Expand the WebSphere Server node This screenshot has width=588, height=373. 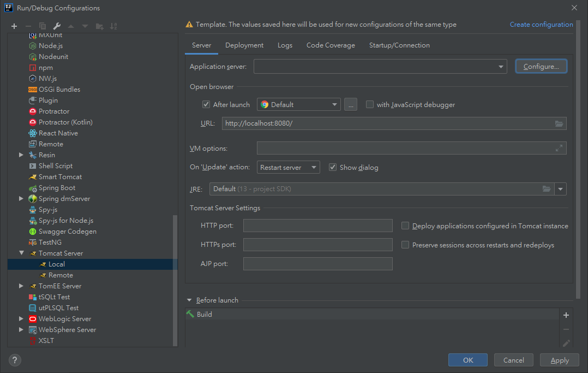[x=21, y=329]
